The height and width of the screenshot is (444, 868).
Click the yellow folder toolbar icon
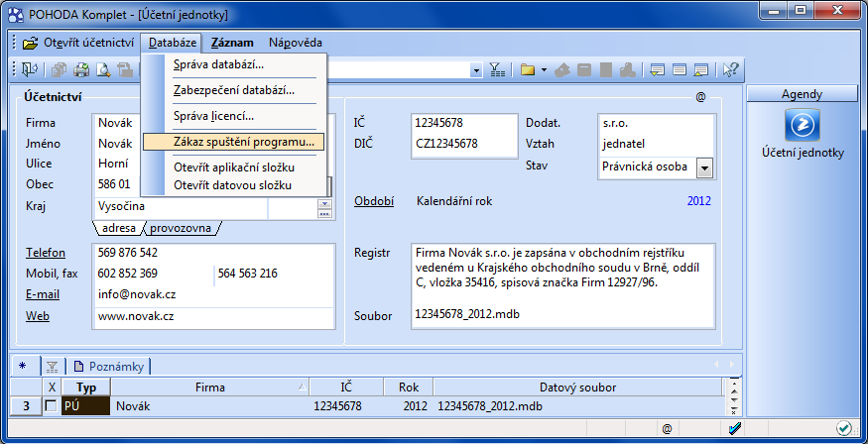(528, 69)
